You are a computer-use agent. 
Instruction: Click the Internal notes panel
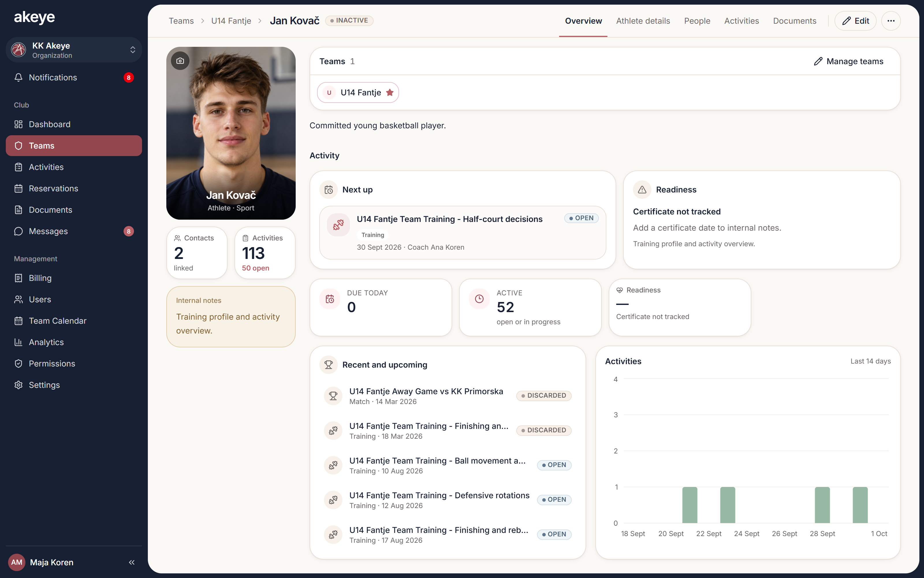231,317
